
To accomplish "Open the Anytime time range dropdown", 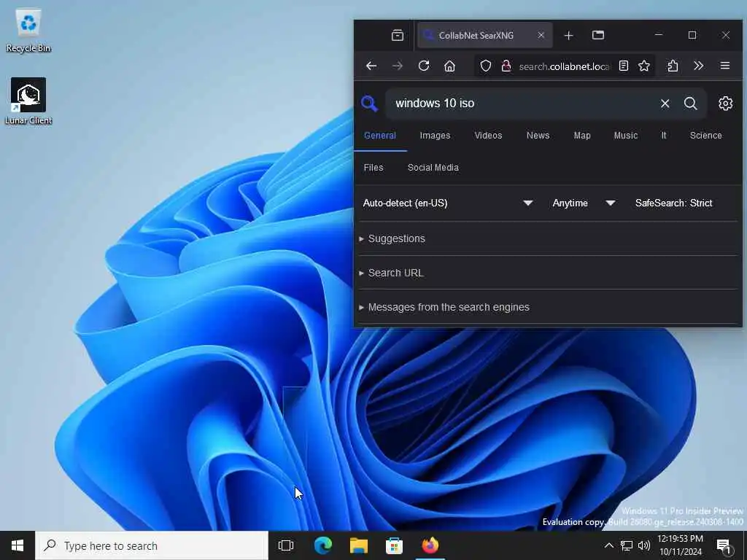I will (584, 203).
